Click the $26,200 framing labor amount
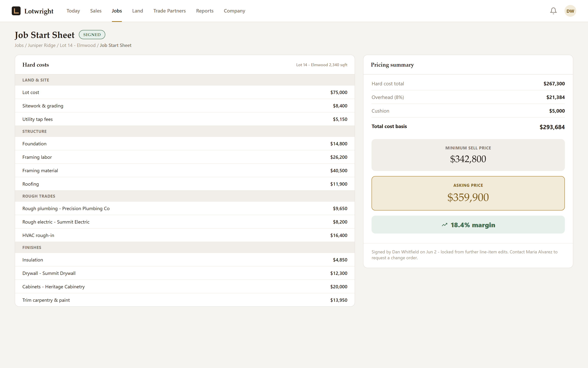This screenshot has height=368, width=588. pyautogui.click(x=339, y=157)
